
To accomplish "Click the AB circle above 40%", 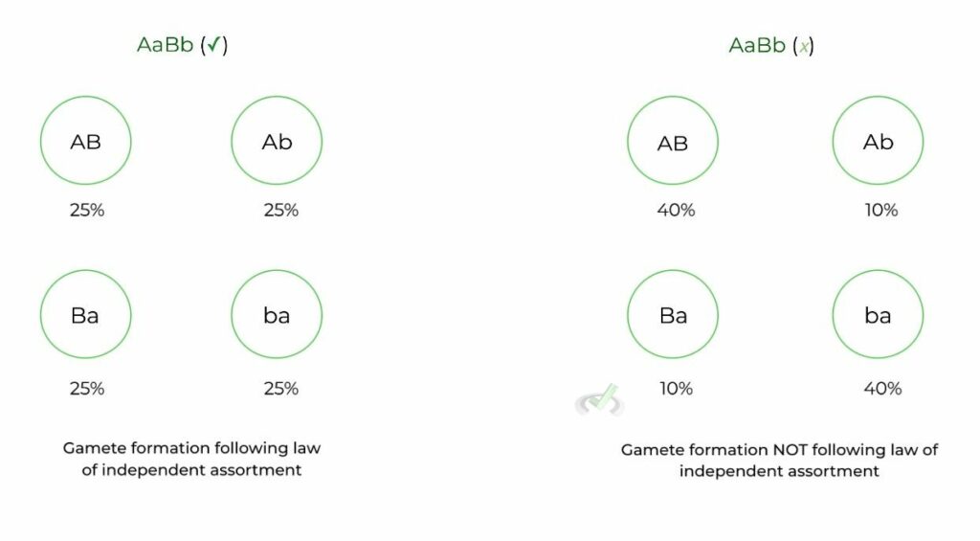I will (673, 143).
